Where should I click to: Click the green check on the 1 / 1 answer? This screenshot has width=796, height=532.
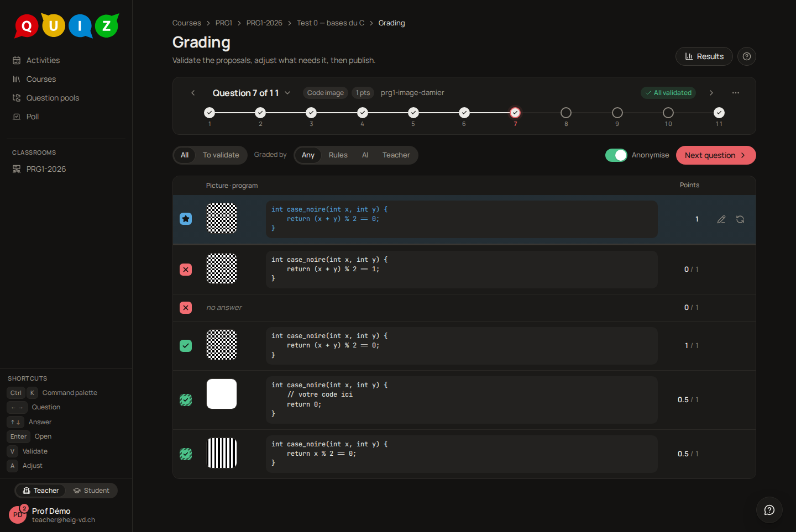tap(186, 346)
